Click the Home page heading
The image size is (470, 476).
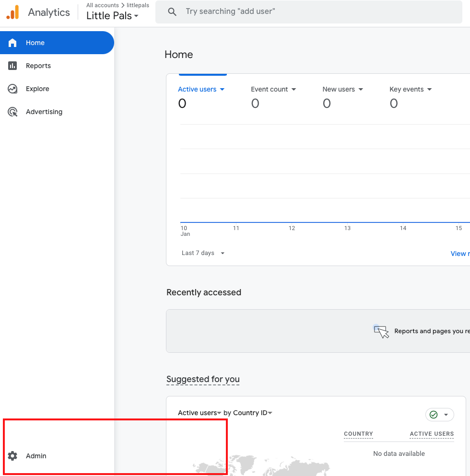point(178,55)
